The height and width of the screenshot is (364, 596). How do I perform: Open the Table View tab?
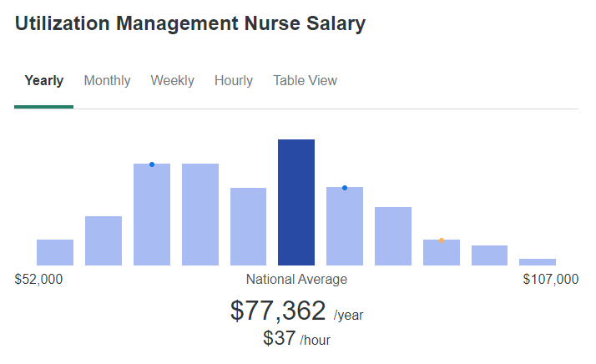click(306, 81)
